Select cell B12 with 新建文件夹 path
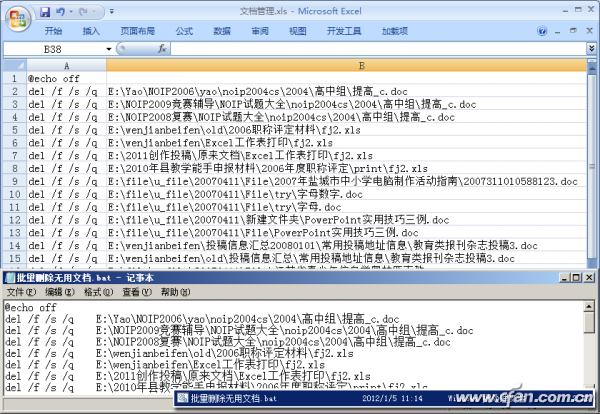Screen dimensions: 600x414 (x=346, y=220)
